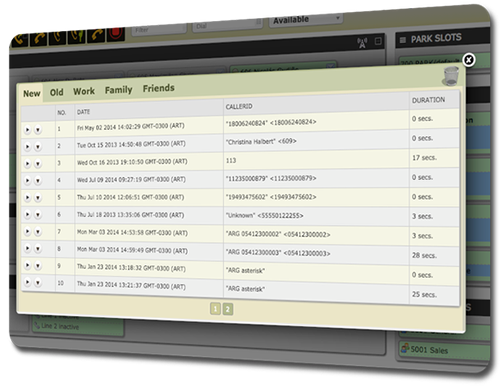Click date Wed Oct 16 2013 19:10:50

pyautogui.click(x=132, y=162)
